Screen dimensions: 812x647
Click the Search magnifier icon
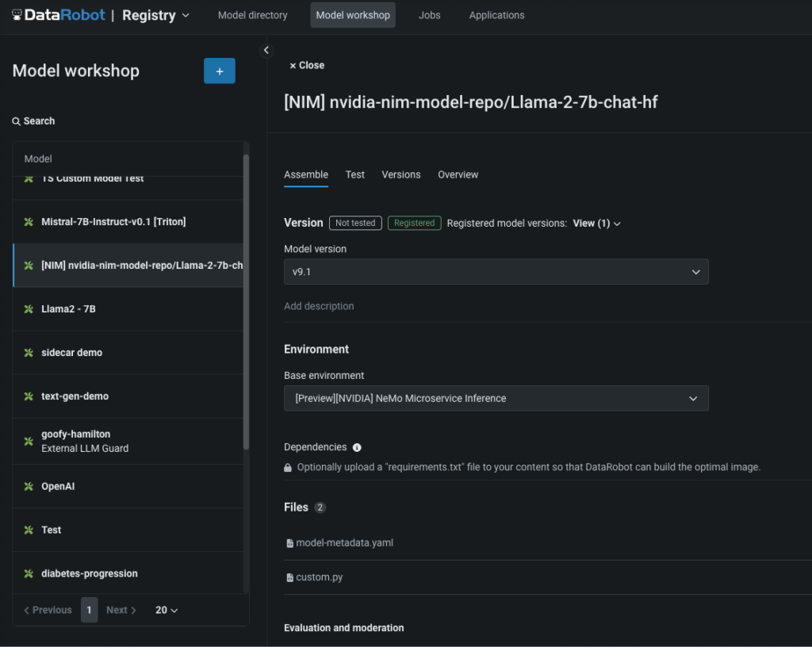[17, 121]
